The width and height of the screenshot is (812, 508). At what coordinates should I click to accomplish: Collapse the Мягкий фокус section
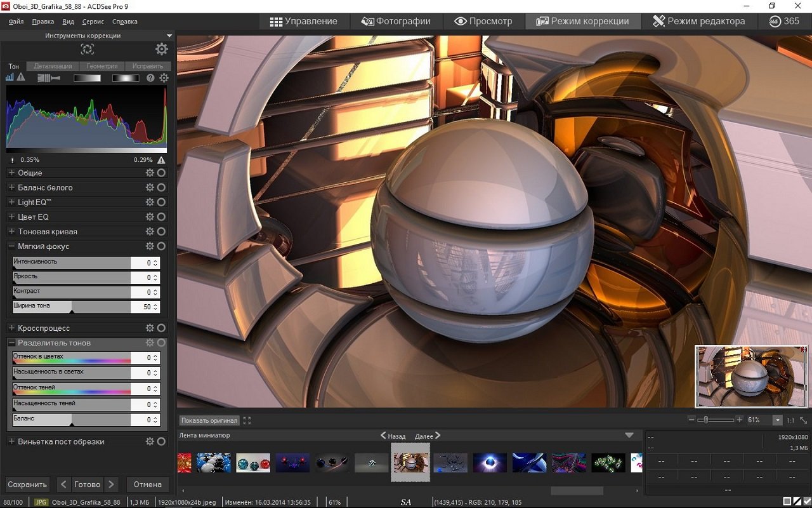point(11,246)
